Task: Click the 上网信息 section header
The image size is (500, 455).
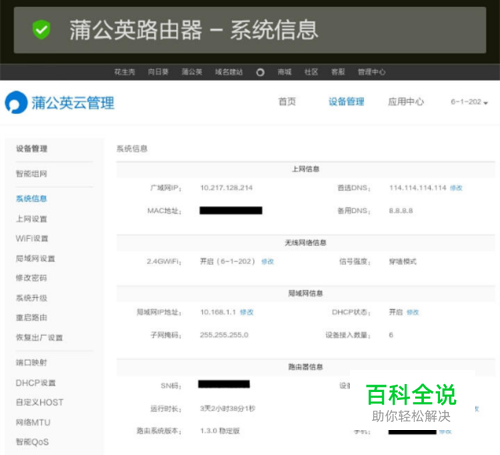Action: click(x=306, y=169)
